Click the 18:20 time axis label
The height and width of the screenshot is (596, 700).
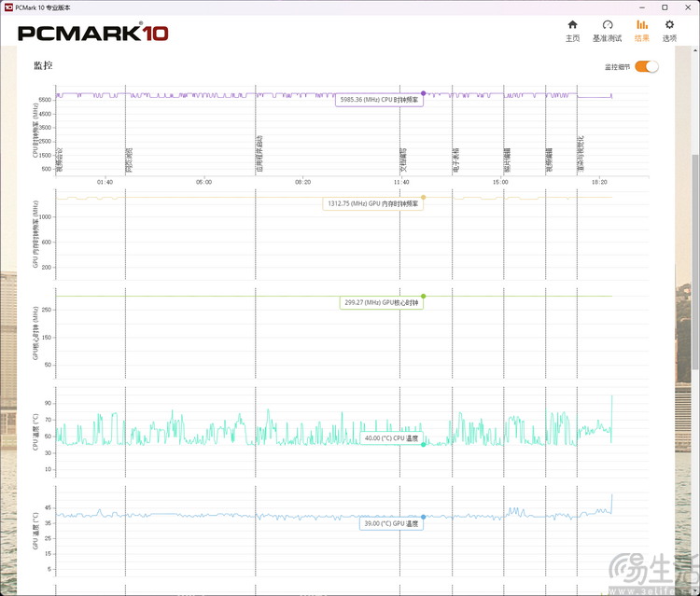click(599, 182)
